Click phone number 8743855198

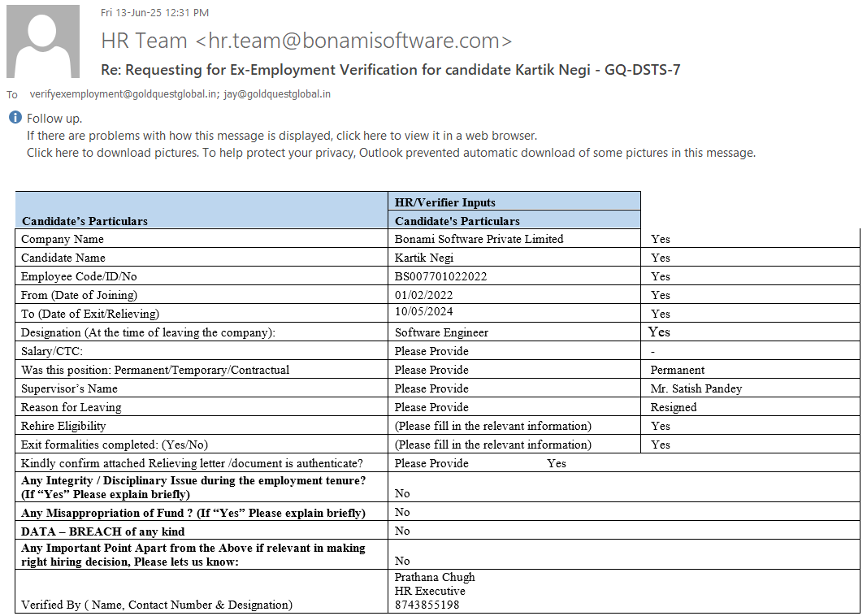425,605
